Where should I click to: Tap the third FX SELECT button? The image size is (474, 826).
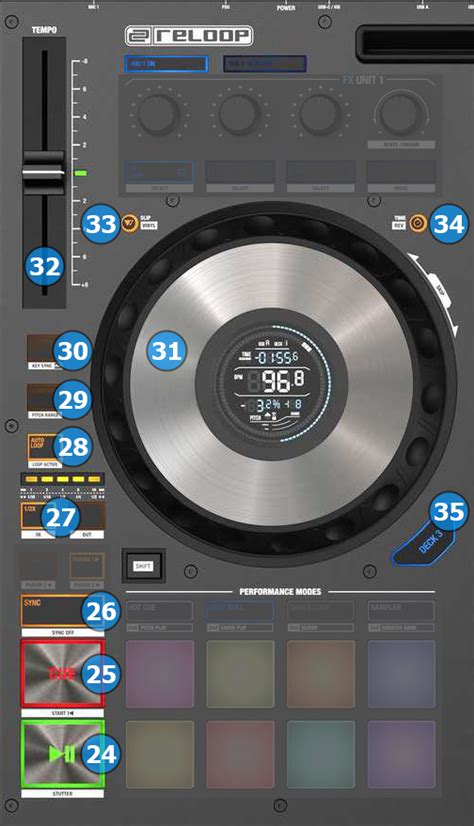321,172
